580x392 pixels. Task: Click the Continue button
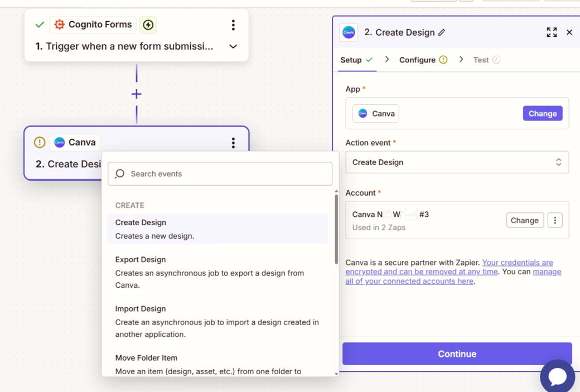point(457,354)
